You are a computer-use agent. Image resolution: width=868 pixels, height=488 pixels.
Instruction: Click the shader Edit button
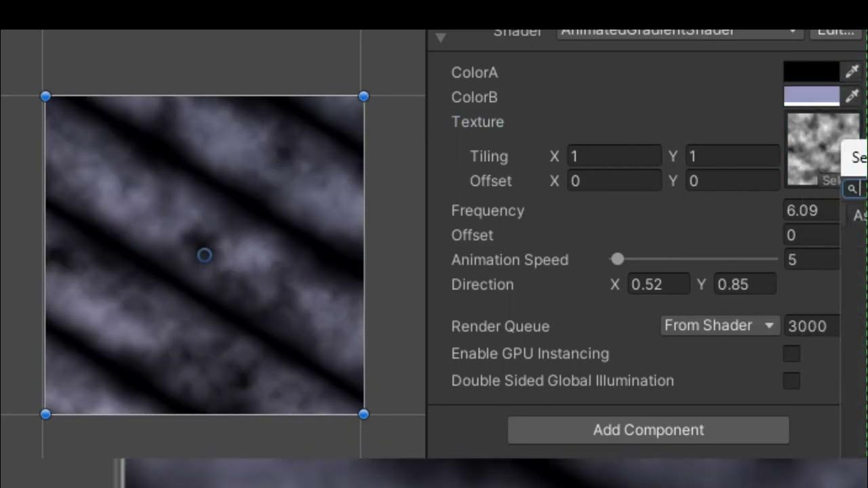(x=835, y=32)
